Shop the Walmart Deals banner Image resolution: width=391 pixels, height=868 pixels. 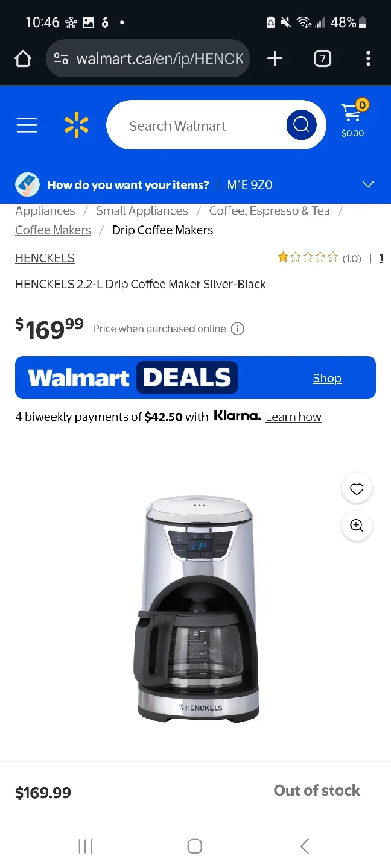pyautogui.click(x=327, y=378)
